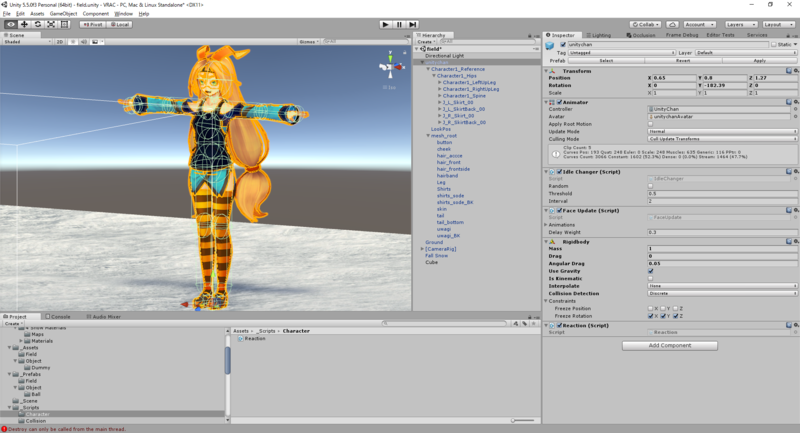Click the Inspector lock icon

[x=788, y=36]
